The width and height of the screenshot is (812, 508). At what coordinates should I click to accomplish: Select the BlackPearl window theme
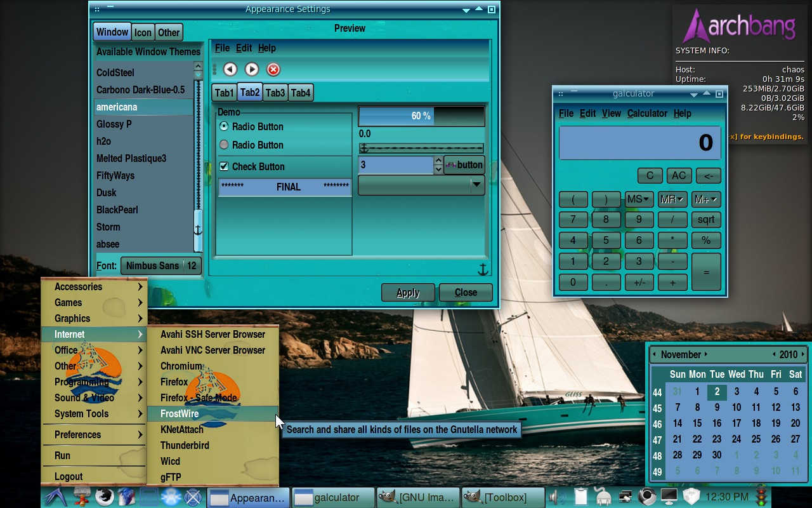click(x=143, y=210)
